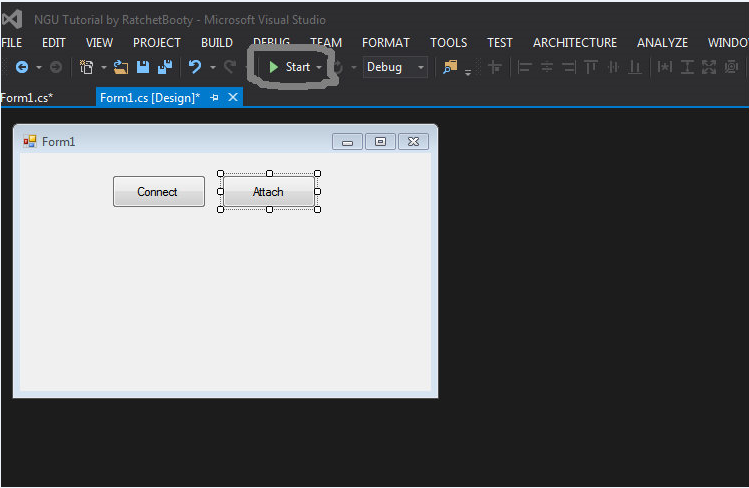Open the VIEW menu

[99, 43]
